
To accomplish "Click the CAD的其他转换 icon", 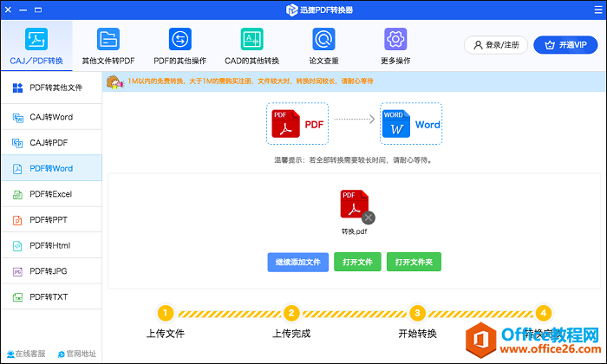I will tap(251, 39).
